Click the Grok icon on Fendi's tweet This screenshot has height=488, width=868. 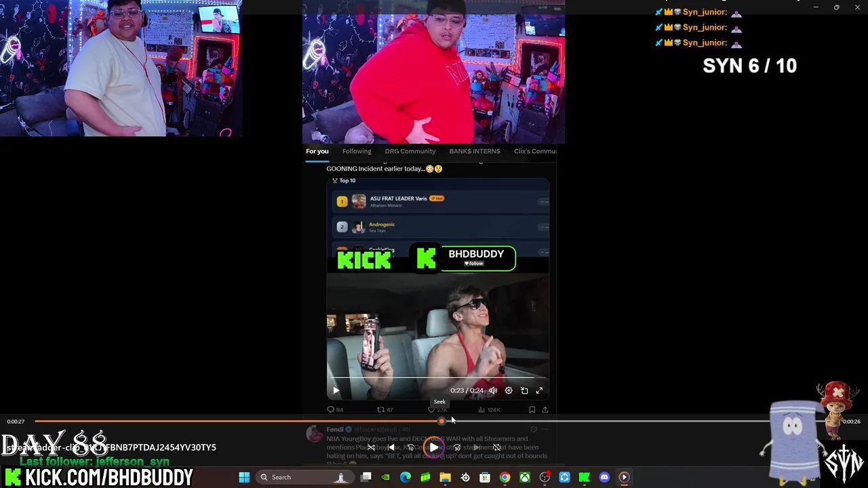tap(534, 429)
